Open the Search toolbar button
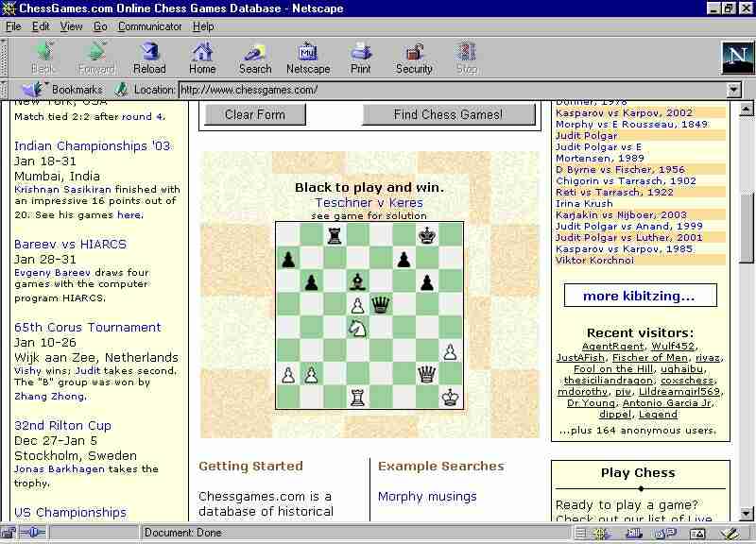This screenshot has width=756, height=544. [x=255, y=58]
